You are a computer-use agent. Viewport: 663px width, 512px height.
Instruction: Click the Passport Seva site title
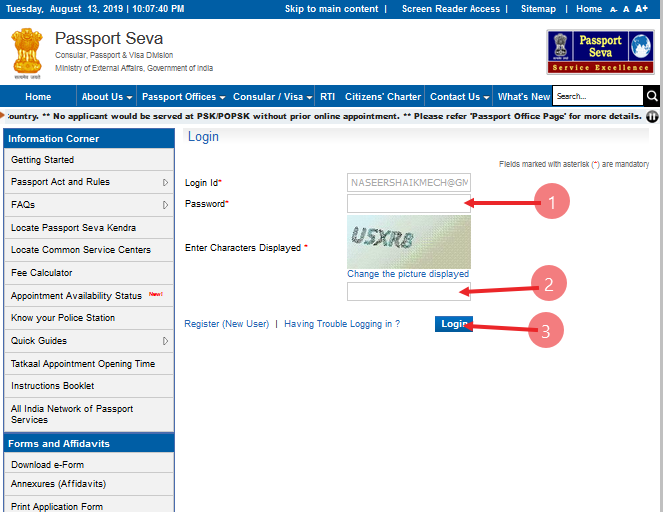[109, 38]
